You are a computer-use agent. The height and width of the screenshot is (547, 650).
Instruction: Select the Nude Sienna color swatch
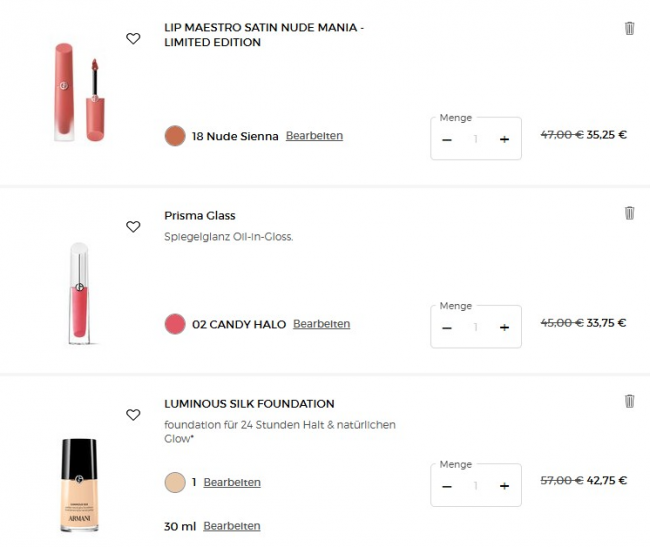[175, 136]
